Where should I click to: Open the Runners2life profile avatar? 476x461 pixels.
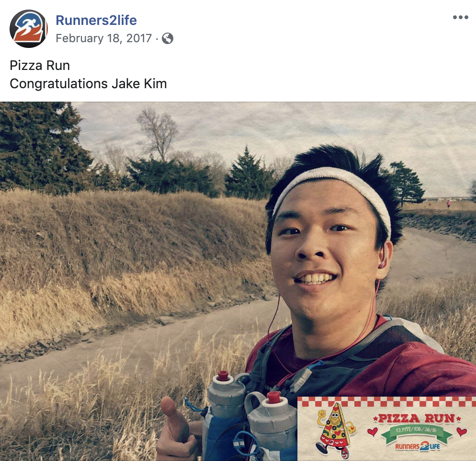pyautogui.click(x=29, y=29)
